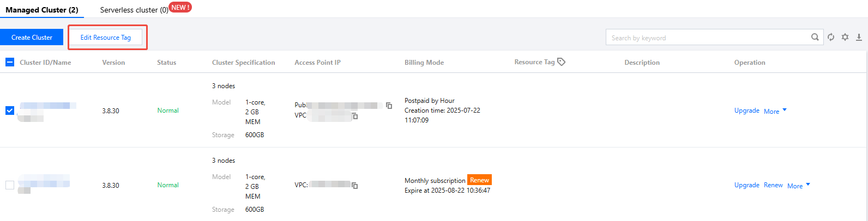This screenshot has width=868, height=221.
Task: Copy the public IP of the postpaid cluster
Action: (x=389, y=106)
